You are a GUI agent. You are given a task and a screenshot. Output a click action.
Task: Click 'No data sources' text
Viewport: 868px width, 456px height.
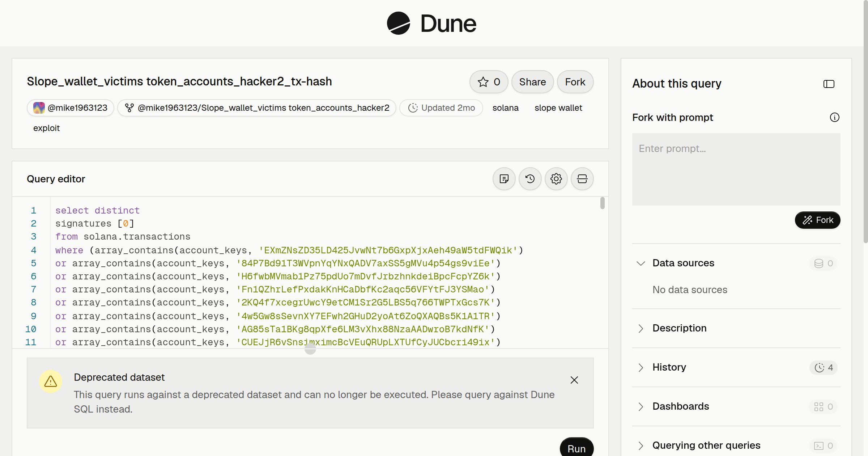pyautogui.click(x=690, y=290)
